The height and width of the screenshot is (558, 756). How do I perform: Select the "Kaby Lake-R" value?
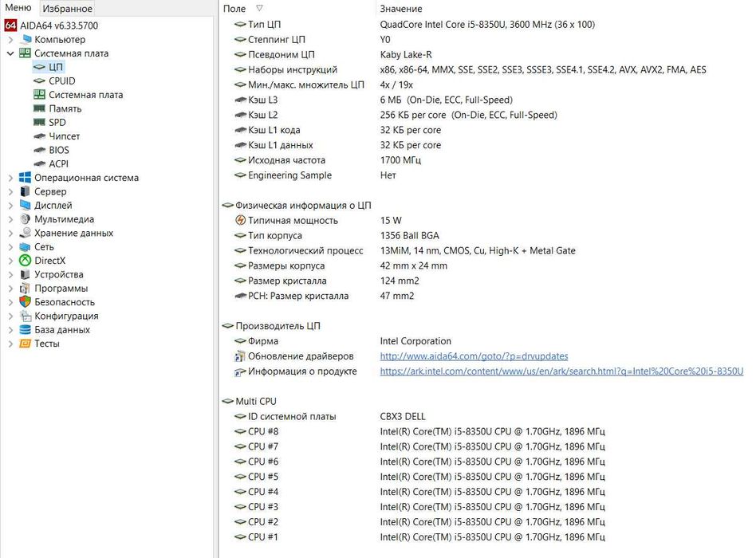click(x=405, y=54)
